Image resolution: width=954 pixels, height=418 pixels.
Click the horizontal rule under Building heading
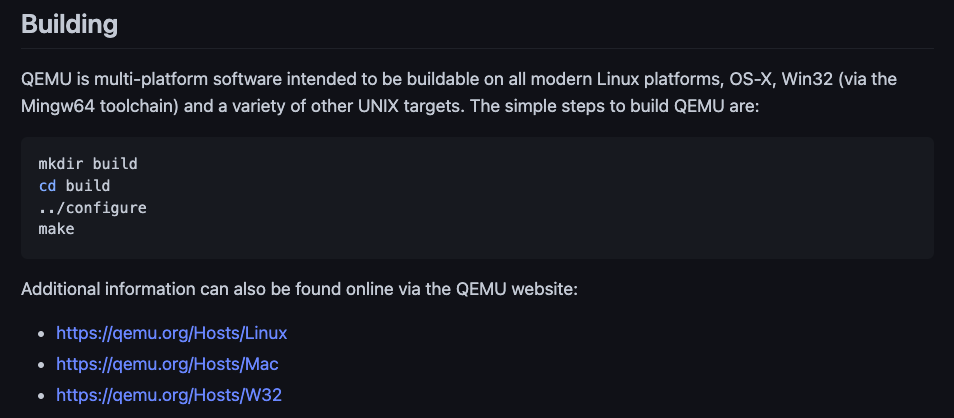tap(478, 48)
